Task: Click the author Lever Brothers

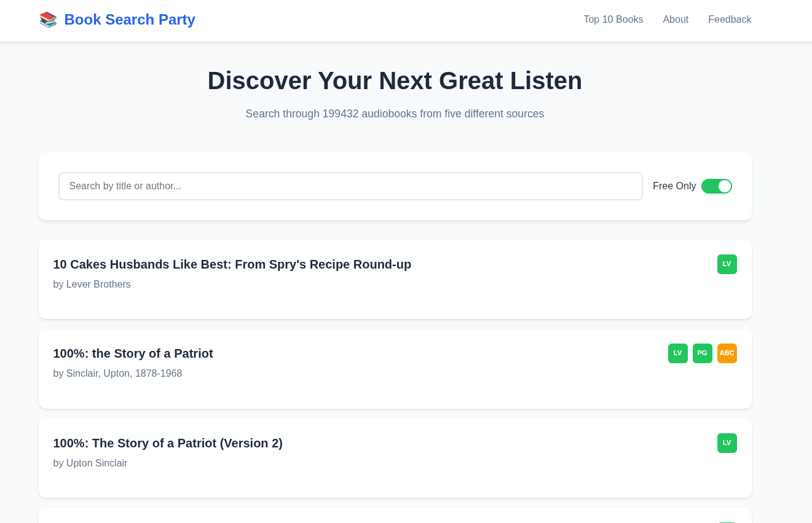Action: tap(98, 284)
